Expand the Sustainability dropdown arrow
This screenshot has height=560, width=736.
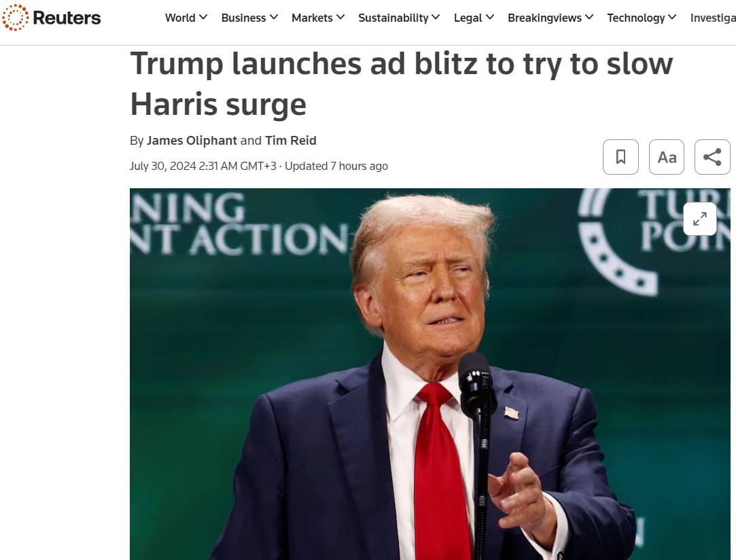coord(436,18)
